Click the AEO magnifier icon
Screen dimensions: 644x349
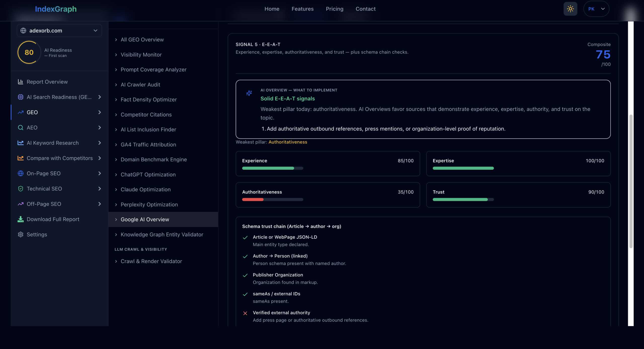(20, 127)
